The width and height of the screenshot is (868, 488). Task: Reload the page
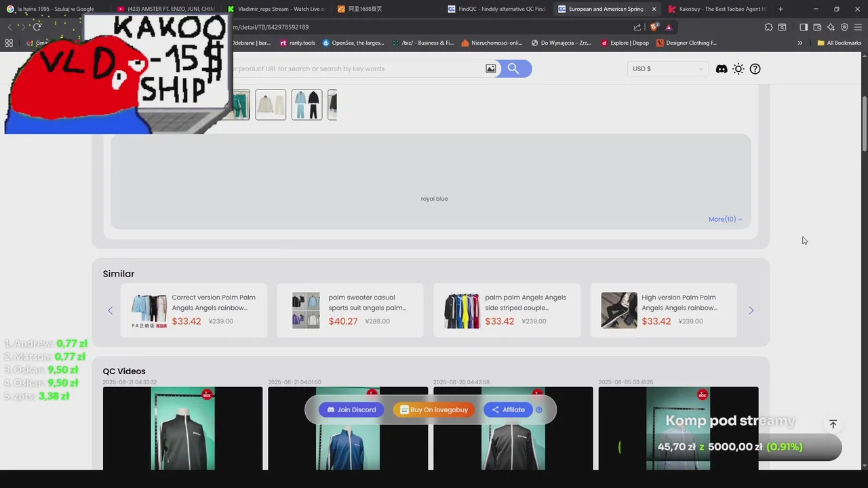pyautogui.click(x=37, y=27)
